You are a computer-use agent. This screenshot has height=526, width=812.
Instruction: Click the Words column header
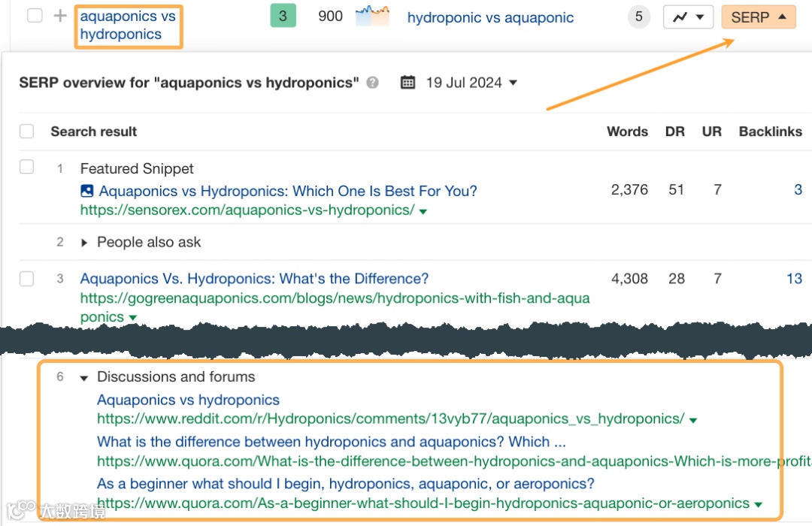(x=627, y=131)
